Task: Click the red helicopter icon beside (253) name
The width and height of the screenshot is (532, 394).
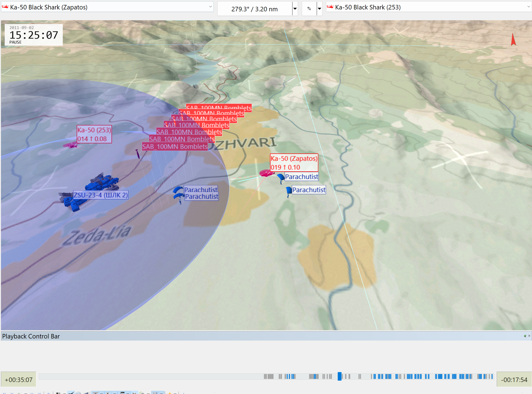Action: [x=330, y=7]
